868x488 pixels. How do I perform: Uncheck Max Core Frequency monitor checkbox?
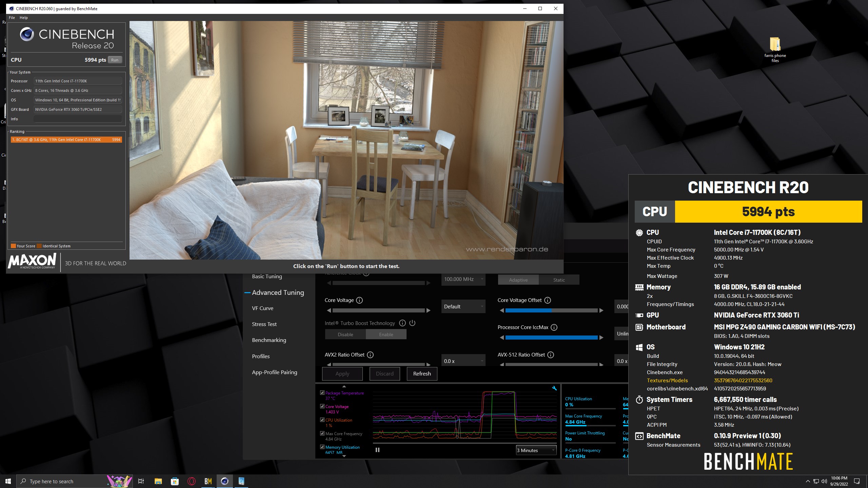(322, 433)
